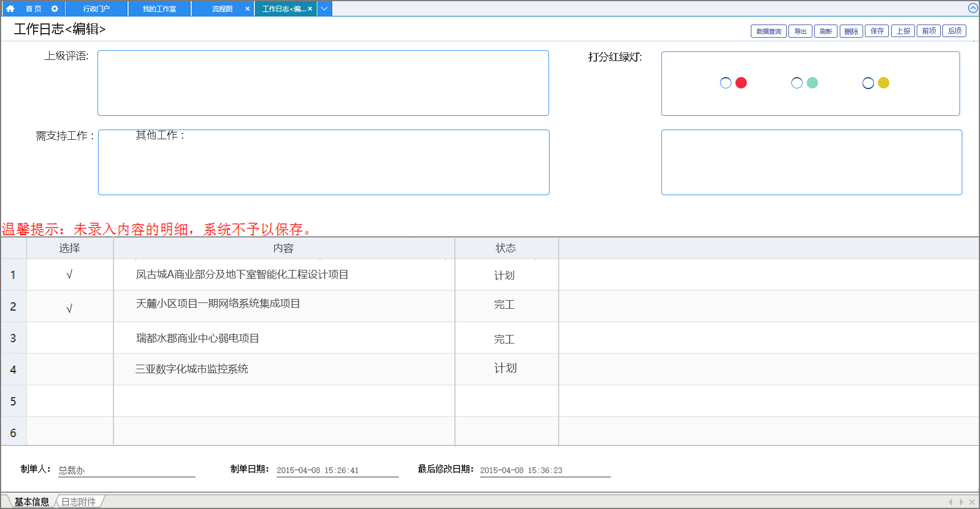
Task: Click the bottom-right left arrow icon
Action: tap(950, 502)
